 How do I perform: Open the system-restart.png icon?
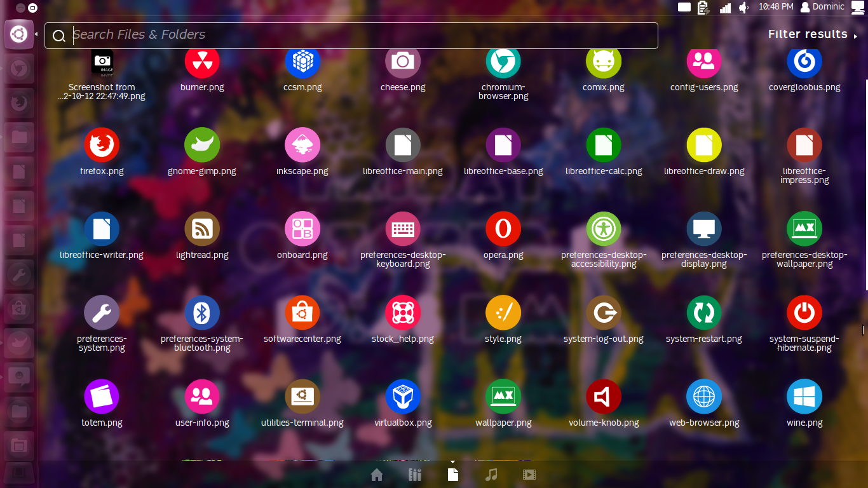pos(704,313)
